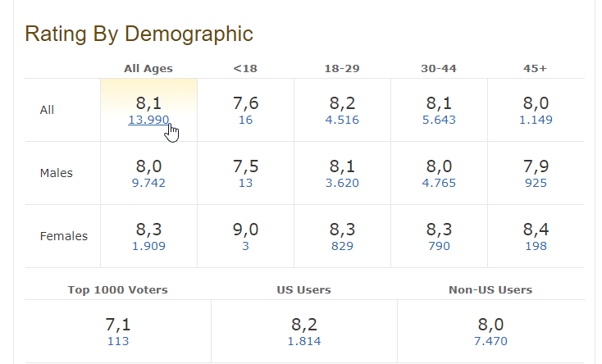Select the highlighted 8,1 rating for All Ages
602x364 pixels.
(x=148, y=103)
